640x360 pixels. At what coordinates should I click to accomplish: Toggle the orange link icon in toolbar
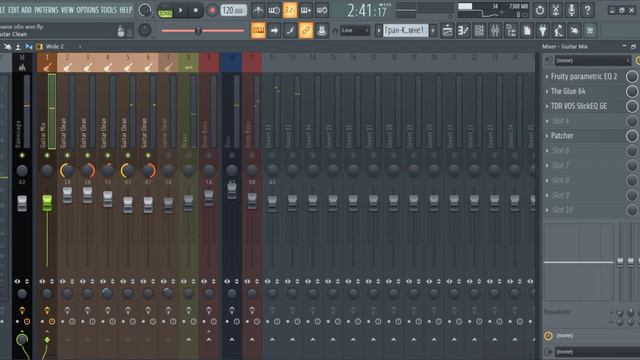tap(306, 31)
